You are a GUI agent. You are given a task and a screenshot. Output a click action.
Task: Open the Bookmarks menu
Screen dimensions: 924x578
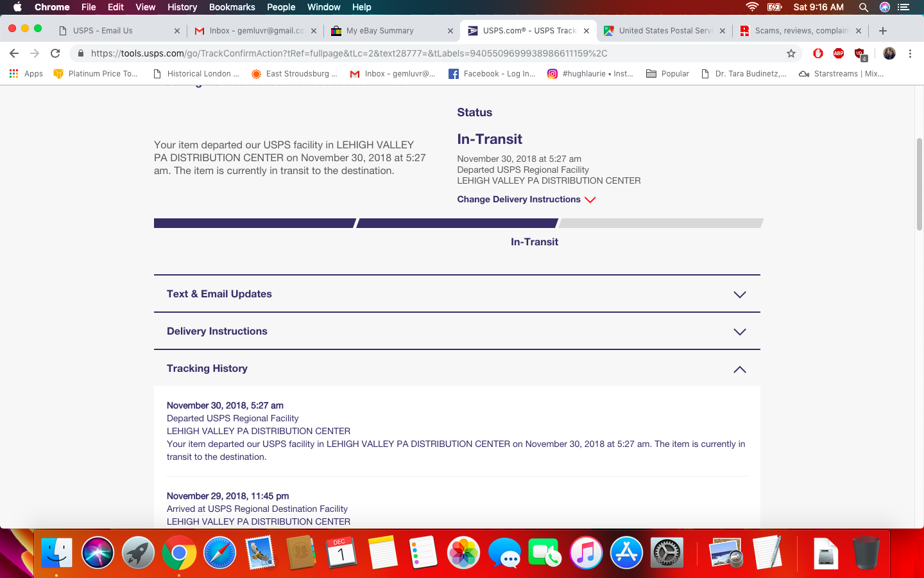coord(232,7)
